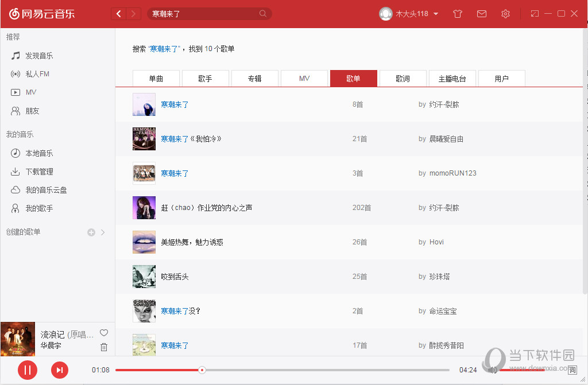This screenshot has width=588, height=385.
Task: Mute the volume with the speaker icon
Action: coord(493,370)
